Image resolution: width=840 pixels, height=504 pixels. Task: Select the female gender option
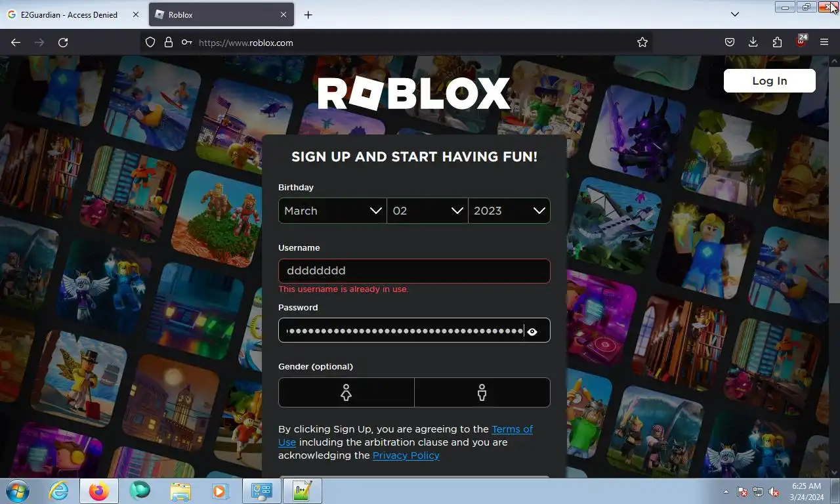click(x=346, y=392)
